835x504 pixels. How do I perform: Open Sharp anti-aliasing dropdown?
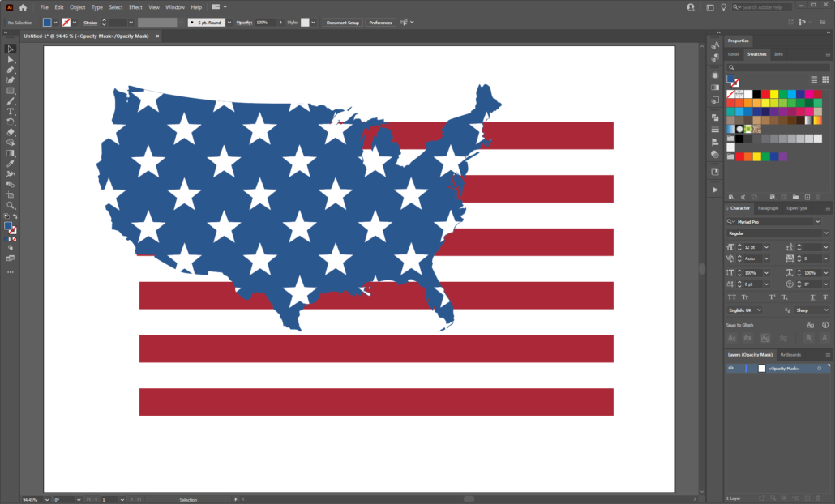click(812, 310)
